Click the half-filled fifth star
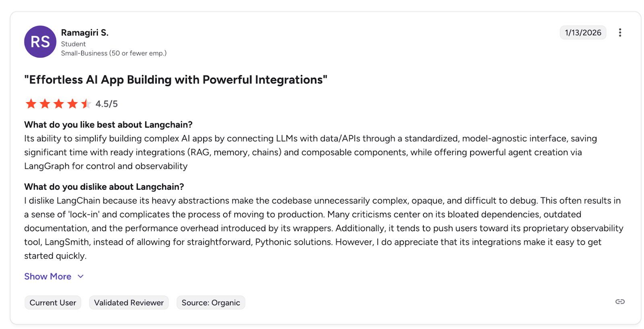The width and height of the screenshot is (644, 329). point(86,104)
